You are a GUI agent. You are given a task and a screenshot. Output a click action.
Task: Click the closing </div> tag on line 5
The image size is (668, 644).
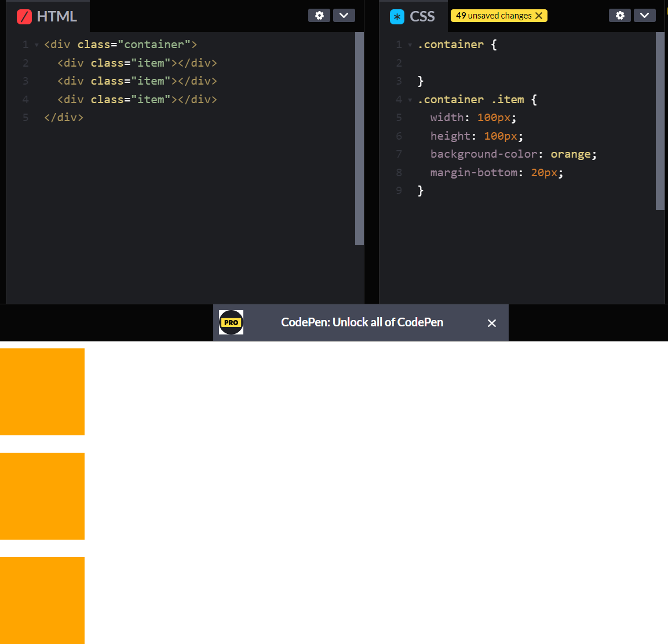(64, 118)
